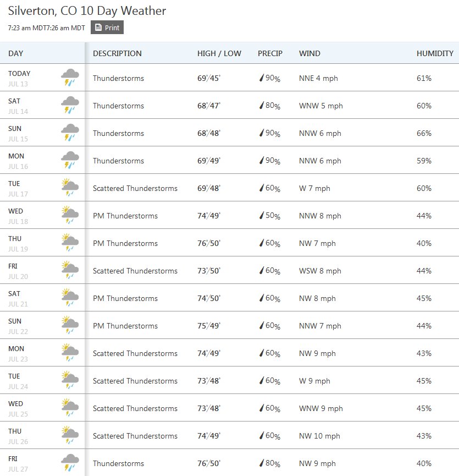
Task: Click the weather icon for Fri Jul 20
Action: (70, 270)
